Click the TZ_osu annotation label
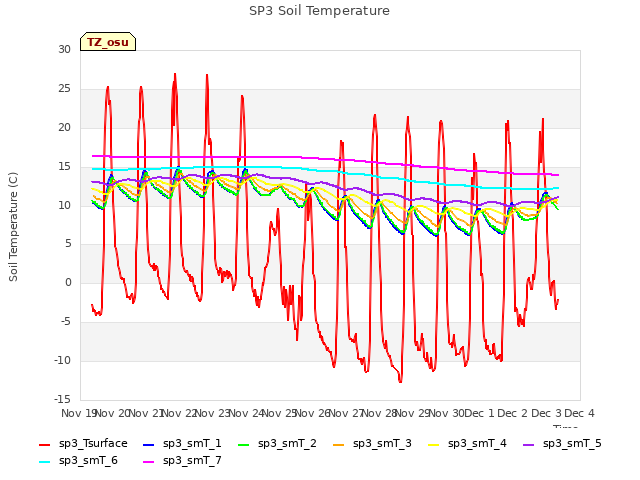Viewport: 640px width, 480px height. 108,42
